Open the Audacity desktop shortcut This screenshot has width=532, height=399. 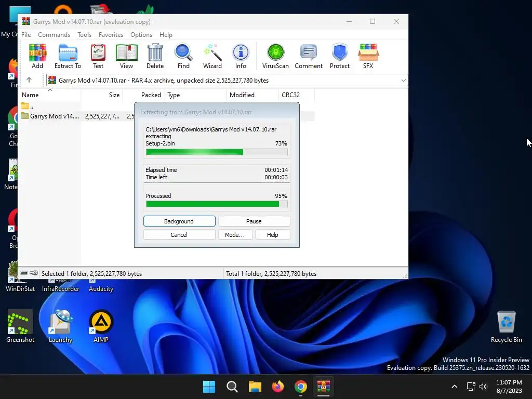coord(101,285)
